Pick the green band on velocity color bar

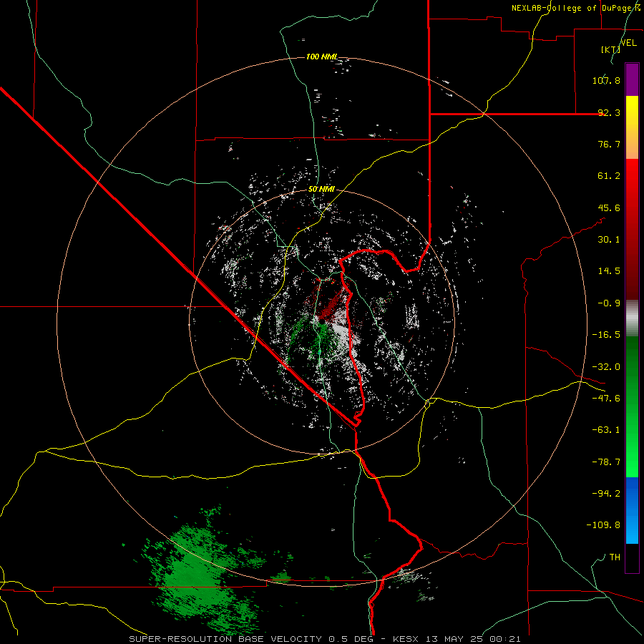click(x=632, y=406)
